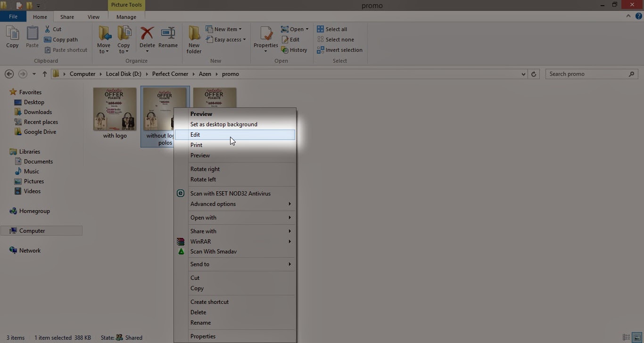Viewport: 644px width, 343px height.
Task: Click Invert selection in the ribbon
Action: 344,50
